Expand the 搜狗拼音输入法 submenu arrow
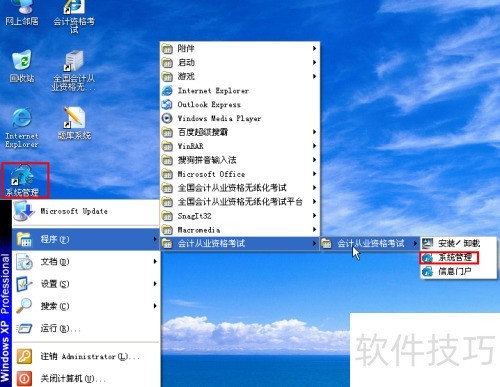The width and height of the screenshot is (500, 387). click(314, 160)
